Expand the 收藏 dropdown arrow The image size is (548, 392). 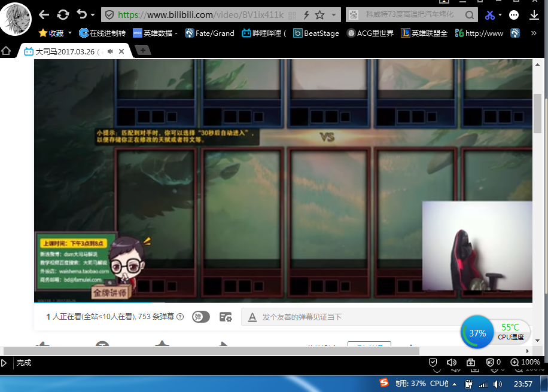pos(70,33)
